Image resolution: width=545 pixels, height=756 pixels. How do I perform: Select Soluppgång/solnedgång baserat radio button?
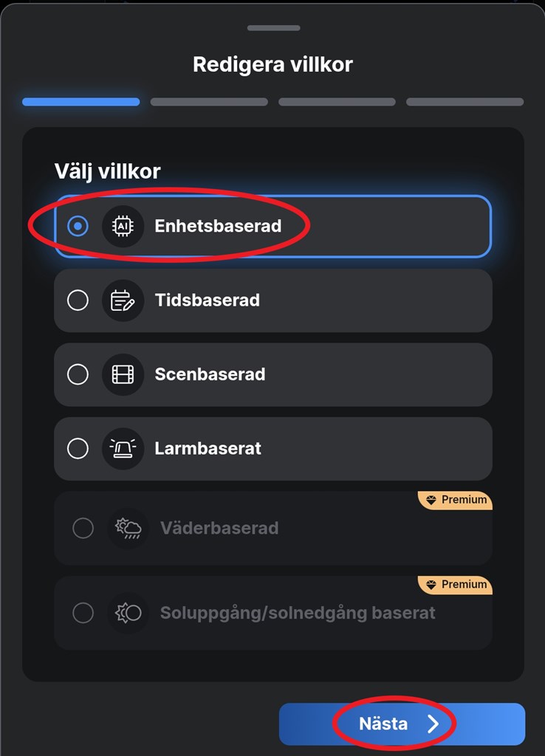83,613
